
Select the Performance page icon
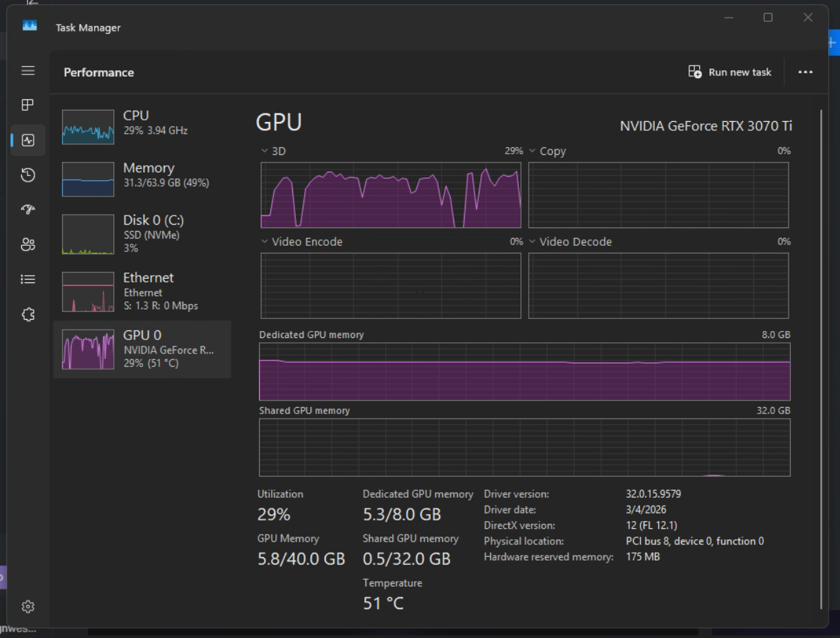coord(28,140)
